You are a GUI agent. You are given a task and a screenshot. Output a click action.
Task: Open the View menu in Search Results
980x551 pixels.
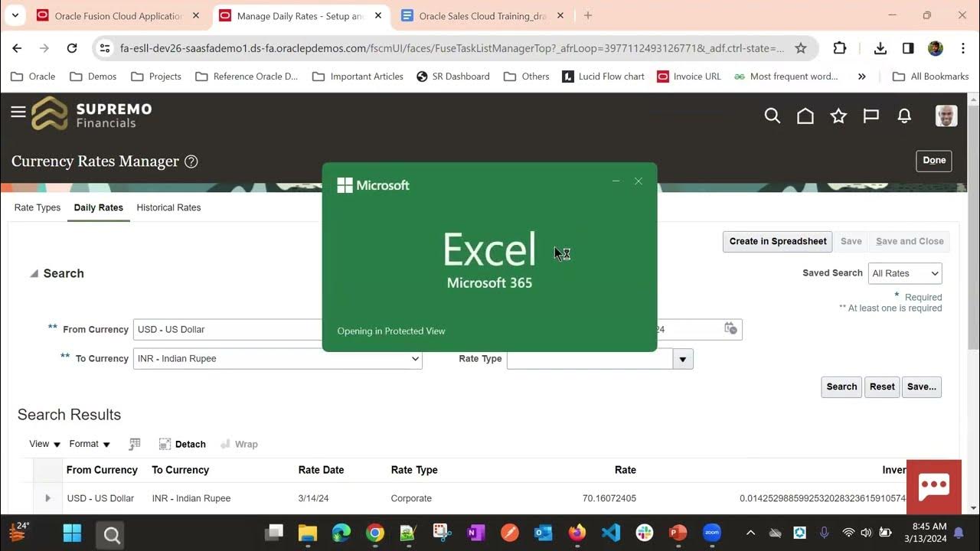click(x=44, y=444)
